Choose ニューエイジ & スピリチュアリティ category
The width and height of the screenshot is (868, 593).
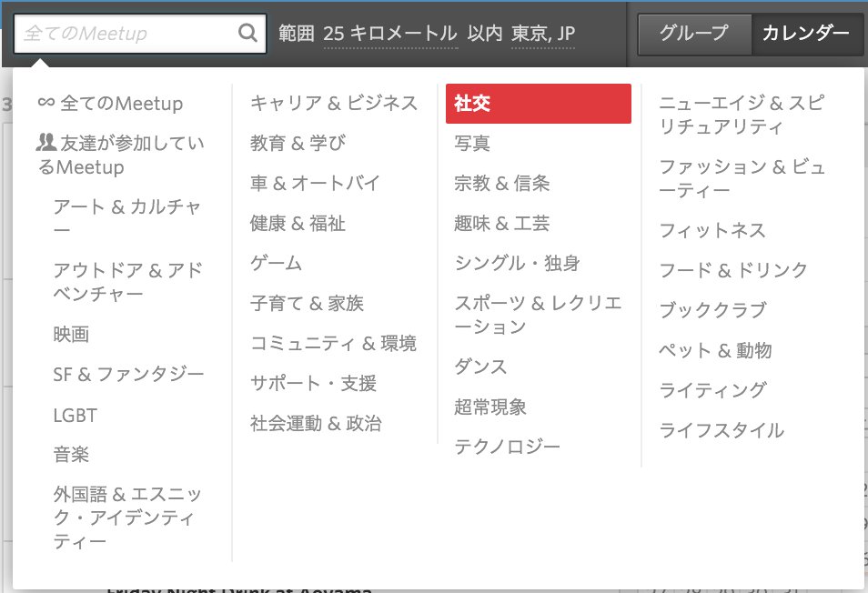[742, 115]
